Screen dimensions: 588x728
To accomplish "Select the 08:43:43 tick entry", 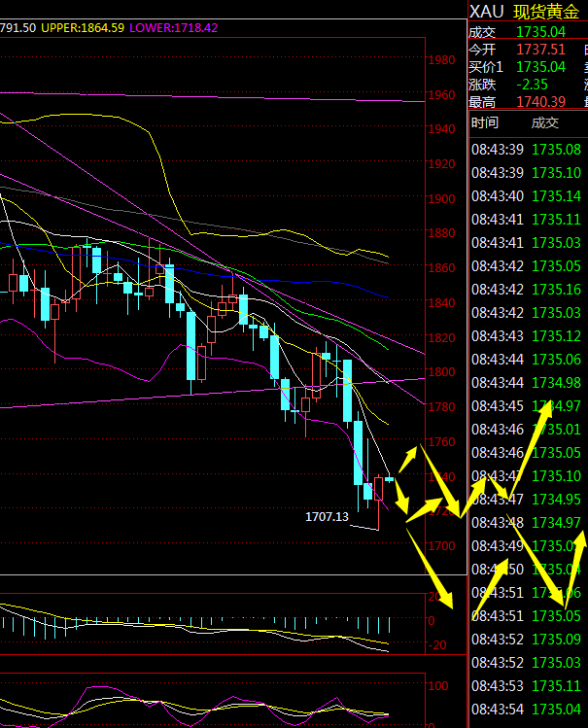I will (x=526, y=336).
